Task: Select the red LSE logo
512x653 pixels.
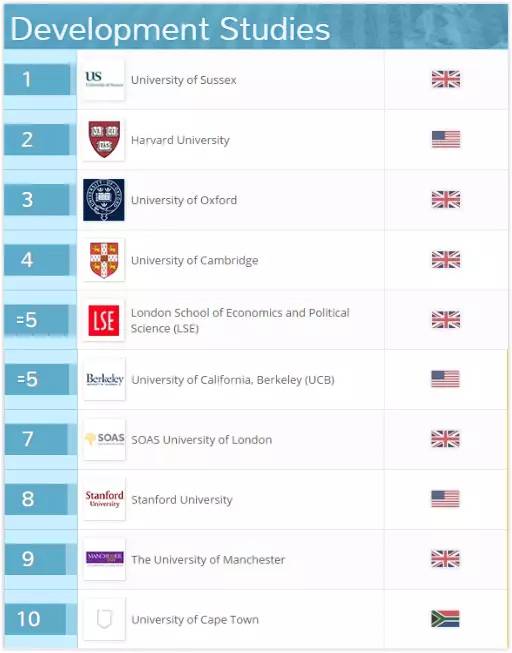Action: click(104, 320)
